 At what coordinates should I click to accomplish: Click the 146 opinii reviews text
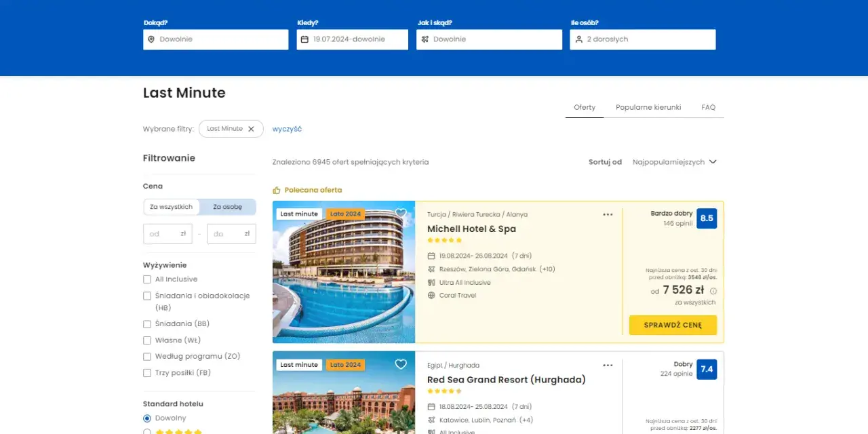678,223
